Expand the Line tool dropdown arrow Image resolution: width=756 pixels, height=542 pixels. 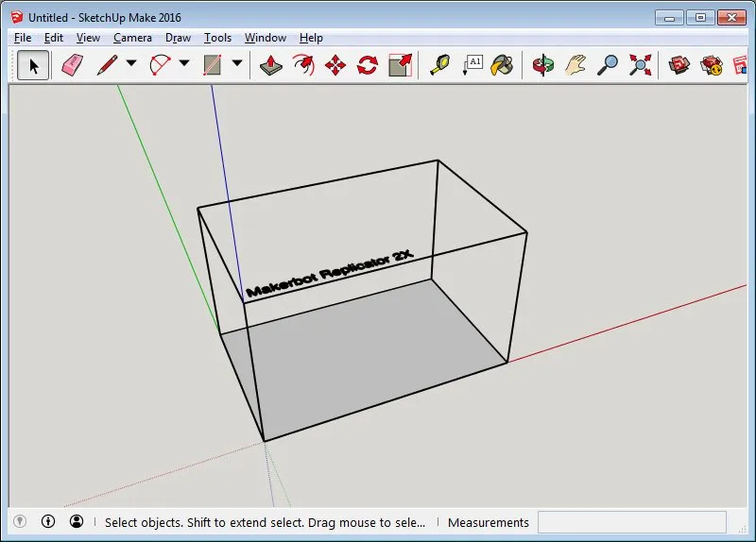[131, 65]
